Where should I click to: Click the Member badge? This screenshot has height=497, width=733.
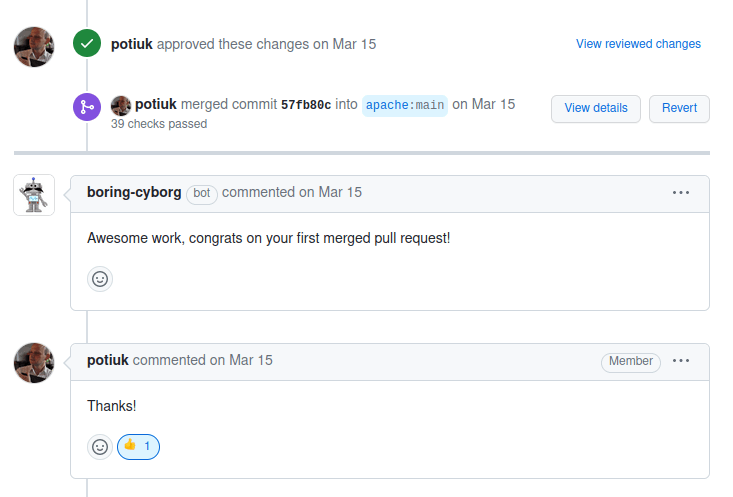point(631,361)
